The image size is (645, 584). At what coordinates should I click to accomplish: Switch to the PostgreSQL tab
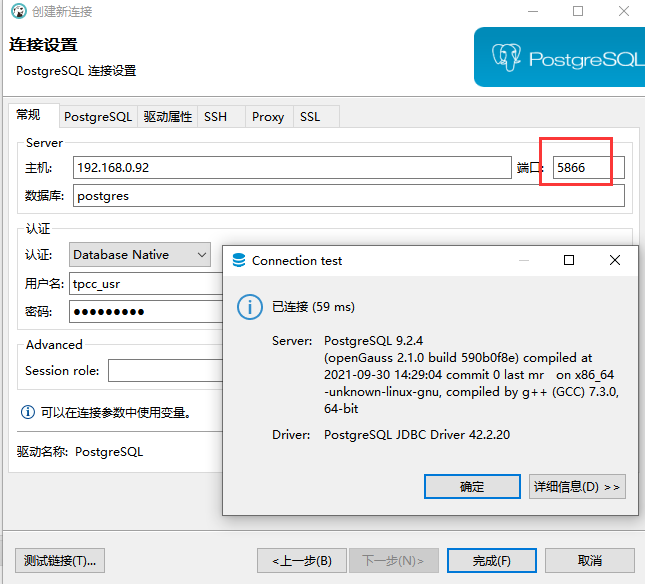[98, 117]
